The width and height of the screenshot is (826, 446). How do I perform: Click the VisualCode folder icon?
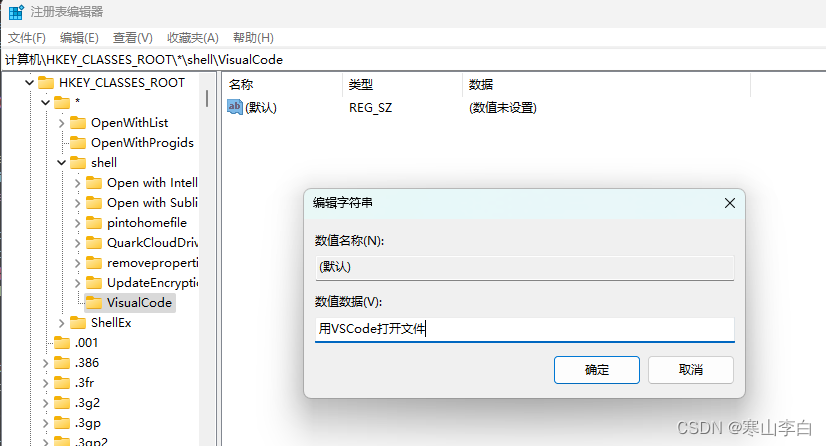pyautogui.click(x=94, y=303)
